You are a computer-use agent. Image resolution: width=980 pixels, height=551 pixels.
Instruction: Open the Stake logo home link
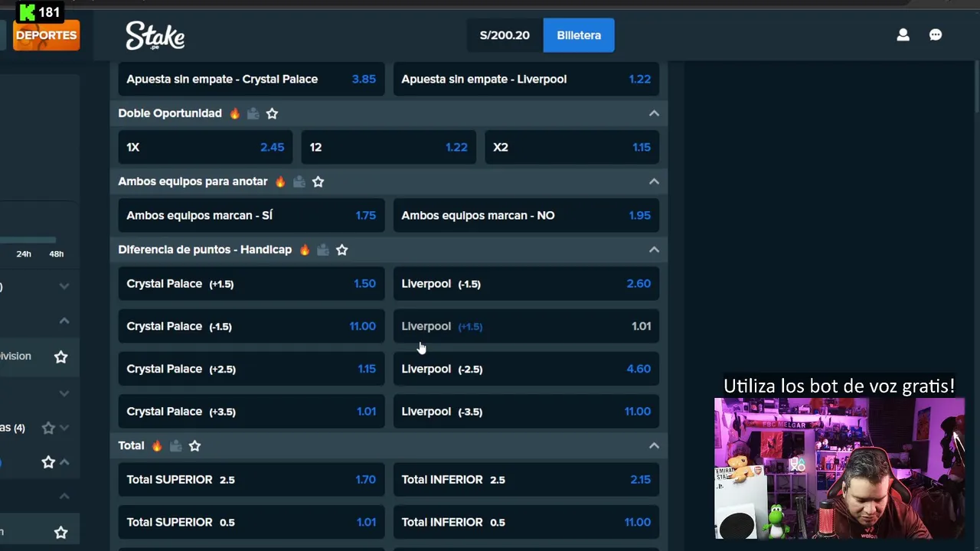(155, 35)
